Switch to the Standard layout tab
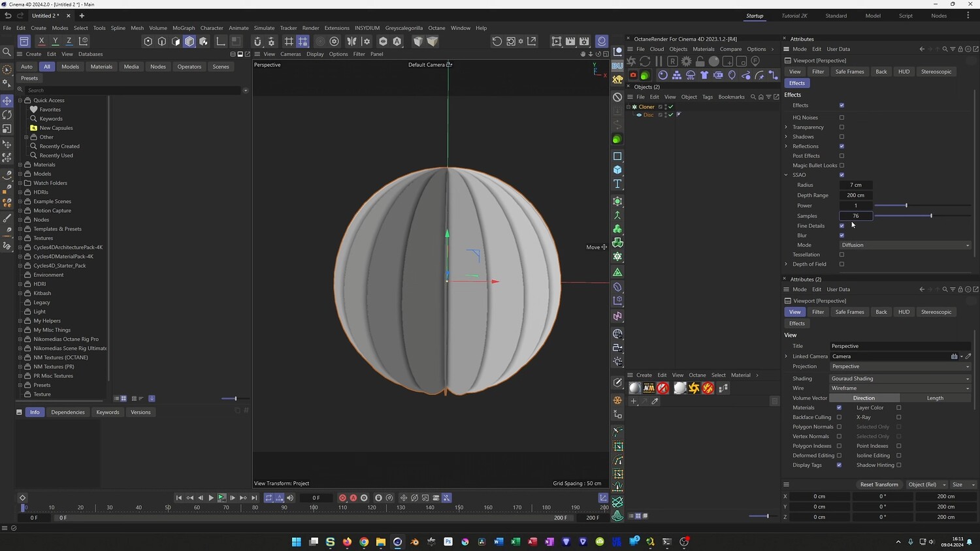 [836, 16]
